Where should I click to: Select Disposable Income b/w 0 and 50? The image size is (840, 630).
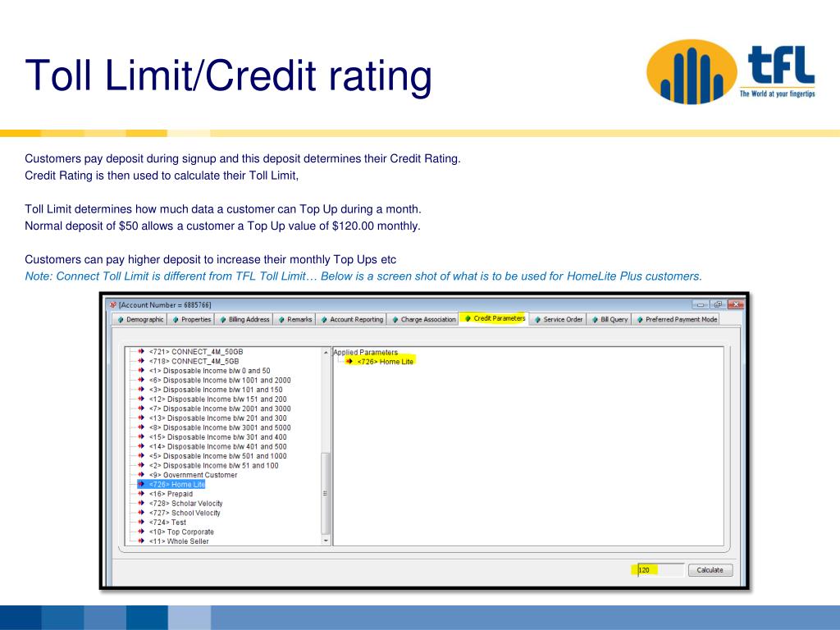click(209, 371)
